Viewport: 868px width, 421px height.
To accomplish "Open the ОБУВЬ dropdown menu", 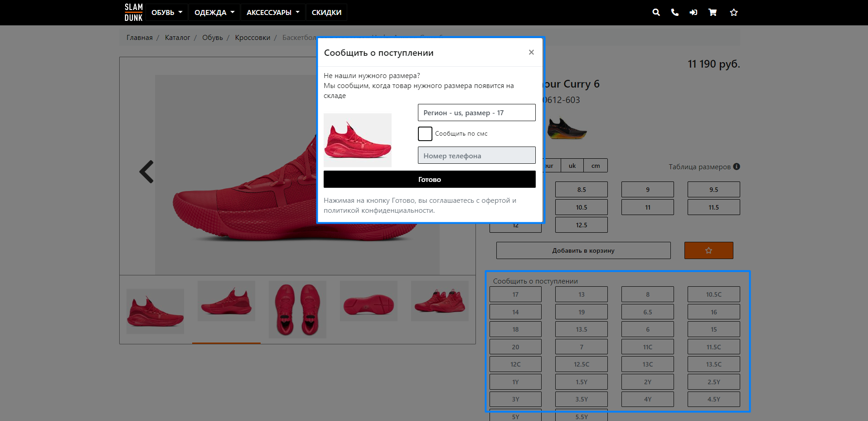I will point(167,12).
